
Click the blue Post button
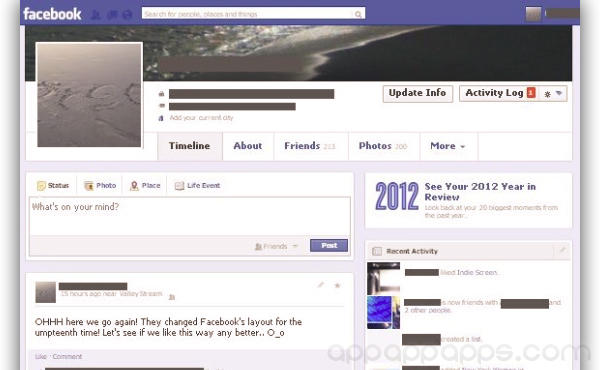click(x=329, y=246)
